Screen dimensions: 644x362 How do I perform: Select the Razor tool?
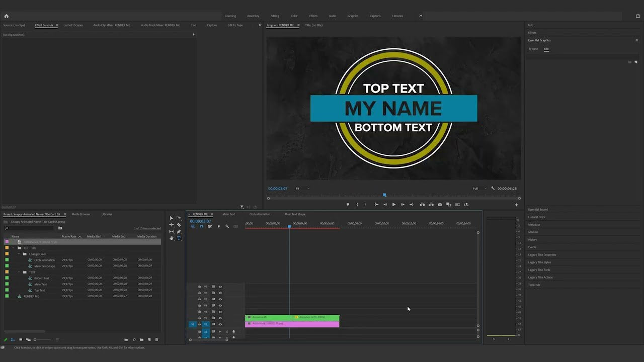179,224
